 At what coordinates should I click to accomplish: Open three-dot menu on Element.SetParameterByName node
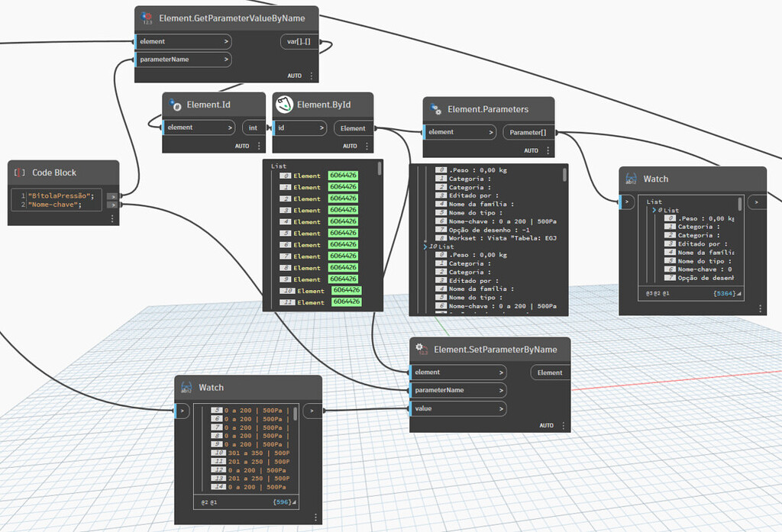point(564,425)
